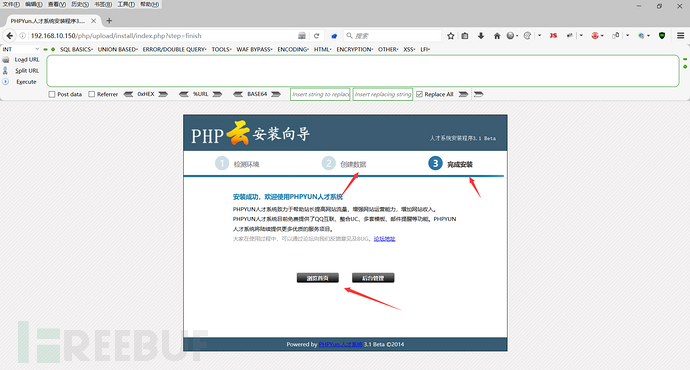Open the 历史(S) menu
The width and height of the screenshot is (690, 370).
[x=80, y=4]
